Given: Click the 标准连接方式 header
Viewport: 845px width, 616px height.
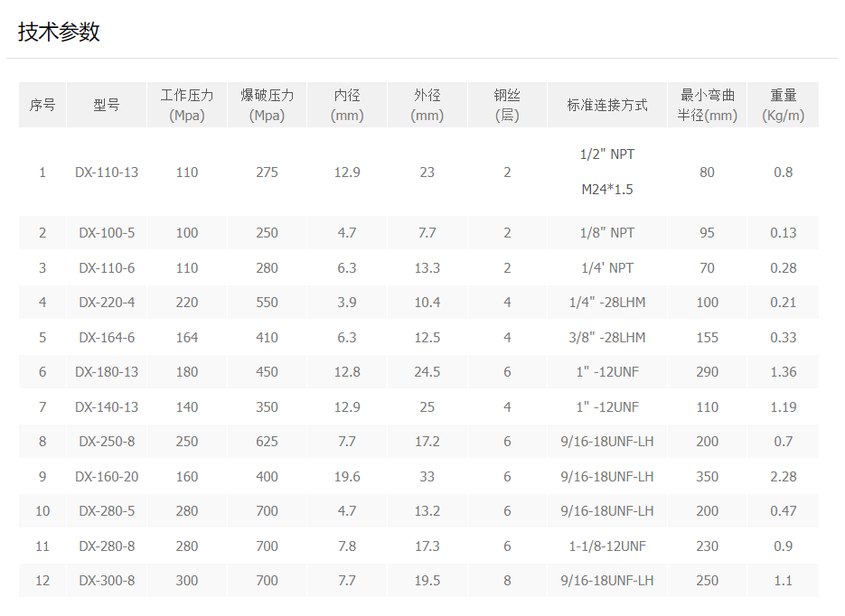Looking at the screenshot, I should coord(607,105).
